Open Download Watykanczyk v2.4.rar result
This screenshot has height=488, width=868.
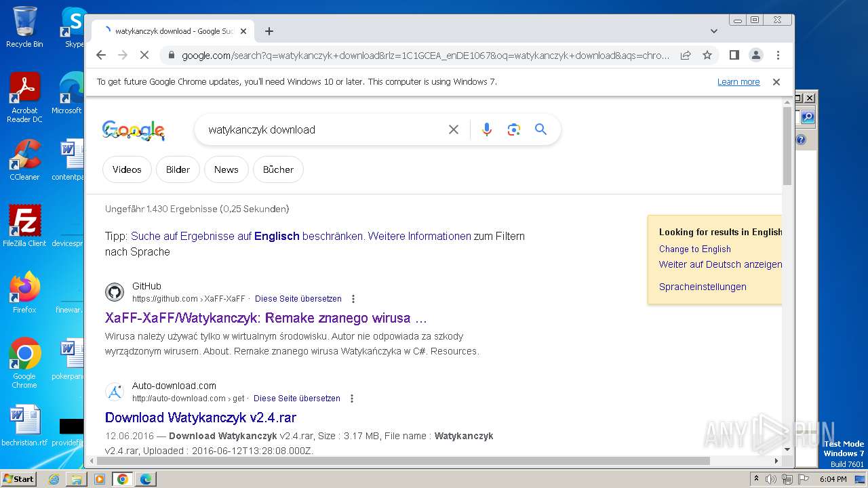pyautogui.click(x=201, y=418)
